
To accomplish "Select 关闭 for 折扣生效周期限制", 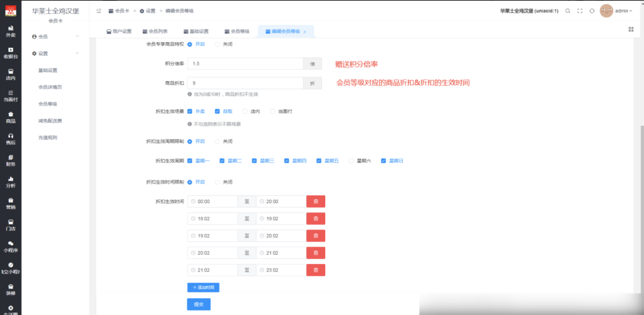I will [x=217, y=141].
